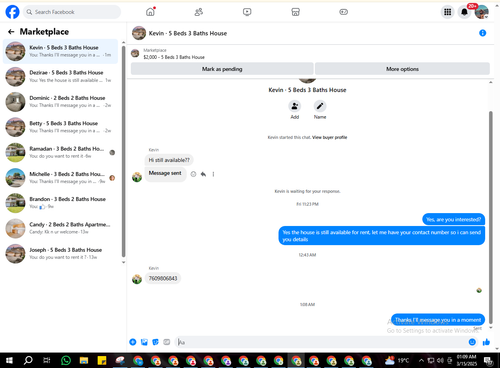Click the phone number message 7609806843

tap(163, 278)
